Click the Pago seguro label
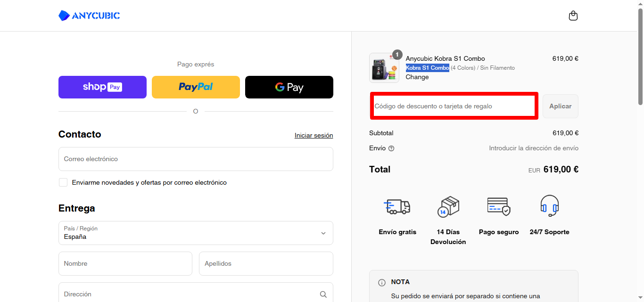This screenshot has height=302, width=644. pos(499,232)
